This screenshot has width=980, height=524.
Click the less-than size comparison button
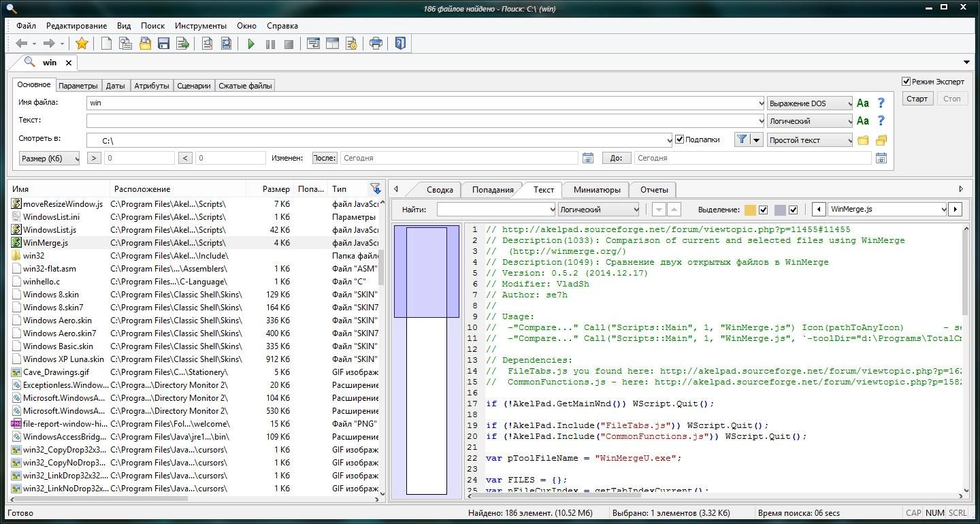pyautogui.click(x=185, y=158)
